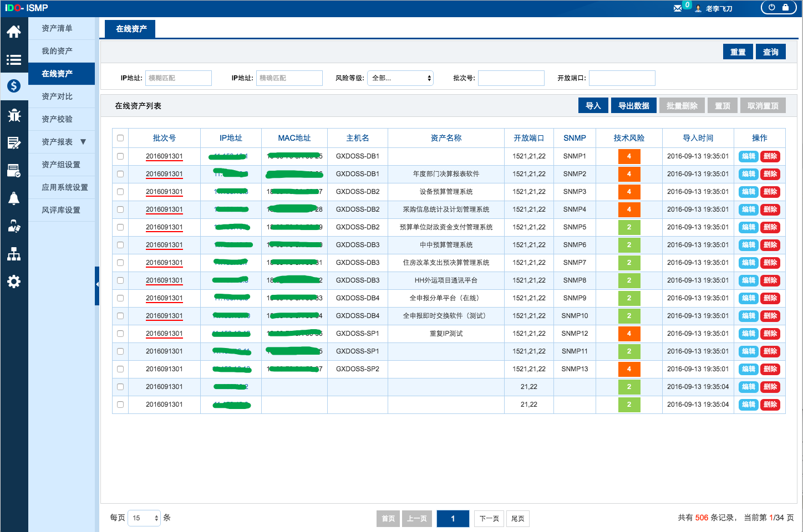Click orange risk badge 4 in SNMP3 row
The width and height of the screenshot is (803, 532).
629,192
